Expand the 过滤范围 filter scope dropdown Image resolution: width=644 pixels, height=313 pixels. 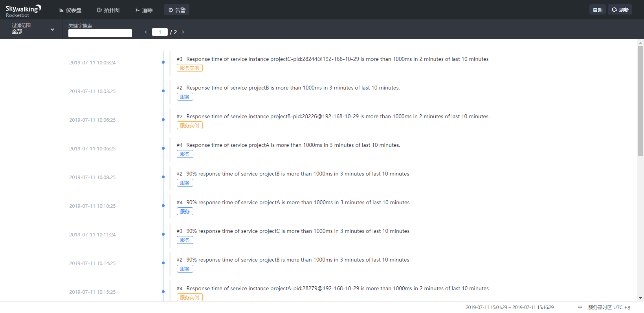click(x=33, y=29)
